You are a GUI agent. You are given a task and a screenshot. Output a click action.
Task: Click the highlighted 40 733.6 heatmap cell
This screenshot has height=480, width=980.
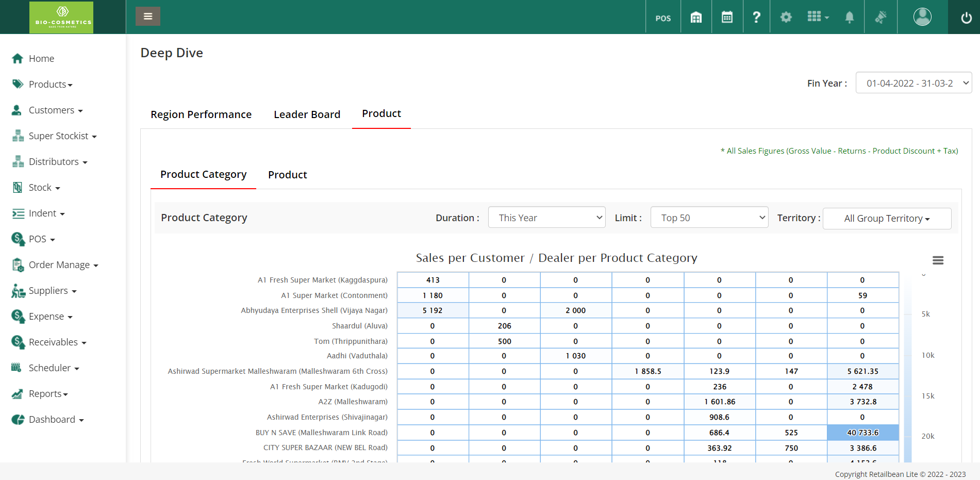862,433
